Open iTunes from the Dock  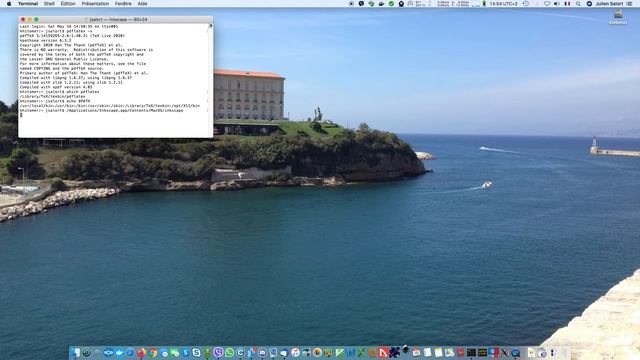295,352
